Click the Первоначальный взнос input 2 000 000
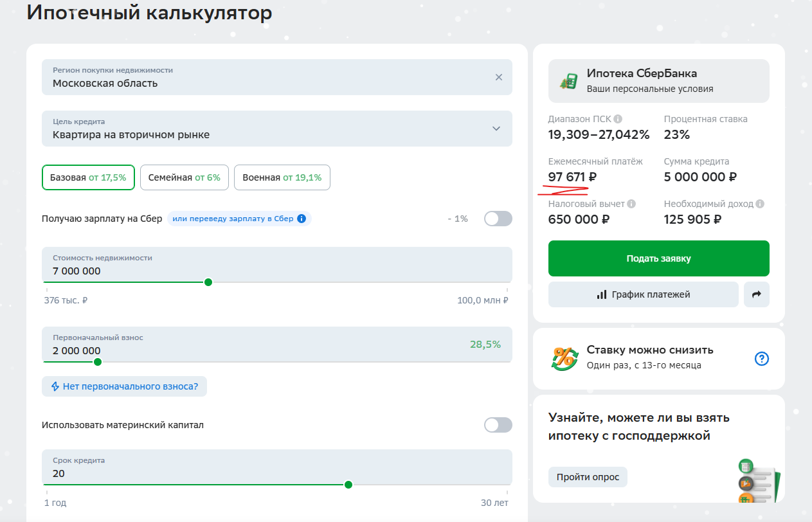812x522 pixels. coord(277,345)
